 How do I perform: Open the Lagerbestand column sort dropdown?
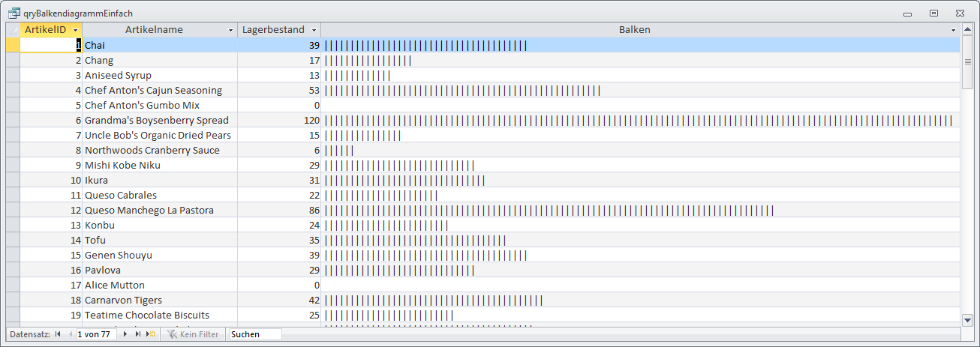pos(314,30)
